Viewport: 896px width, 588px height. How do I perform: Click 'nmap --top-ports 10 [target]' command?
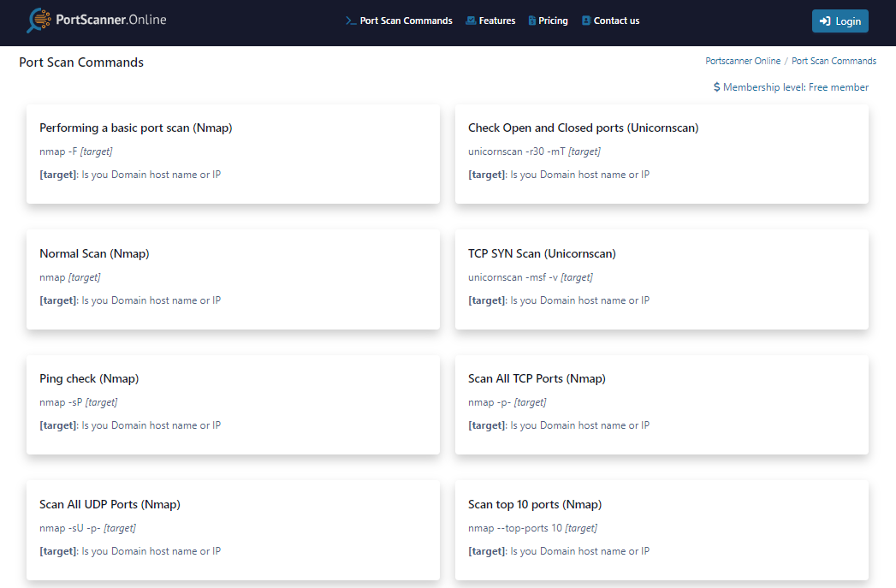click(x=532, y=528)
